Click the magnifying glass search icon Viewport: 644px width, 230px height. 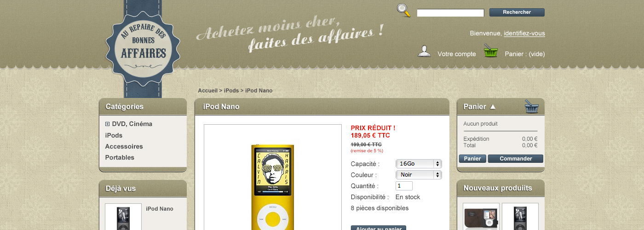pos(403,10)
